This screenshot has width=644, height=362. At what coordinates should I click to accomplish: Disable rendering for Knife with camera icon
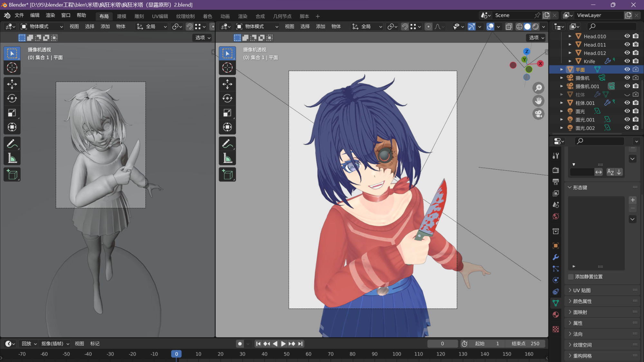[x=636, y=61]
